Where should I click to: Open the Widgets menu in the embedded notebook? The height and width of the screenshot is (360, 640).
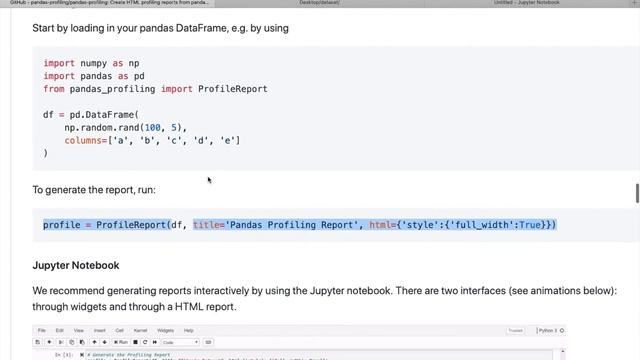tap(165, 330)
